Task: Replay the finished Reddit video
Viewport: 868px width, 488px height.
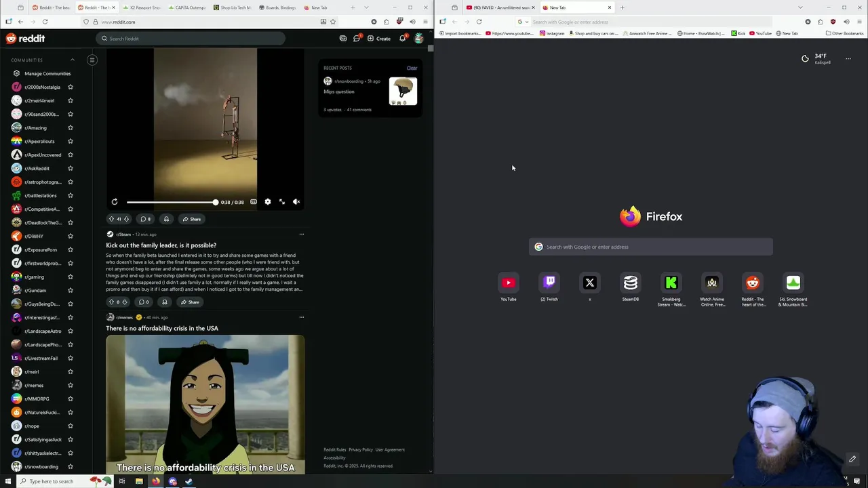Action: [115, 202]
